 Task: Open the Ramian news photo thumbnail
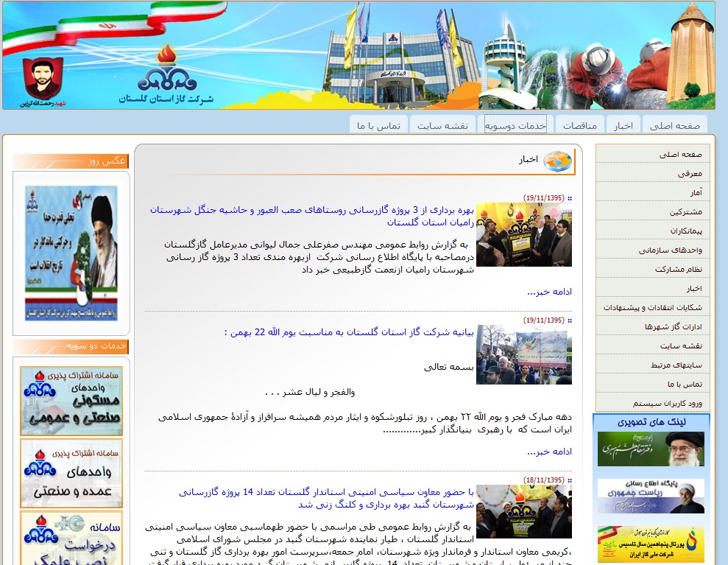pyautogui.click(x=524, y=235)
